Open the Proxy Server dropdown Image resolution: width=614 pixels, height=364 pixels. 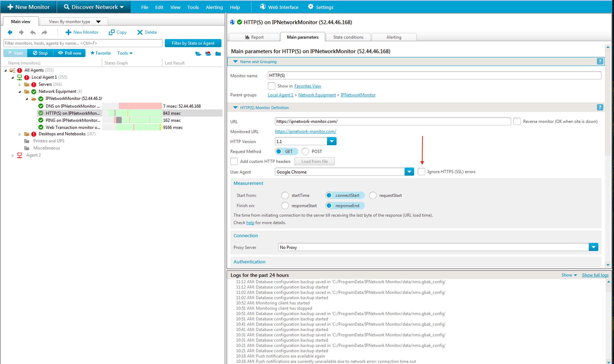click(593, 247)
